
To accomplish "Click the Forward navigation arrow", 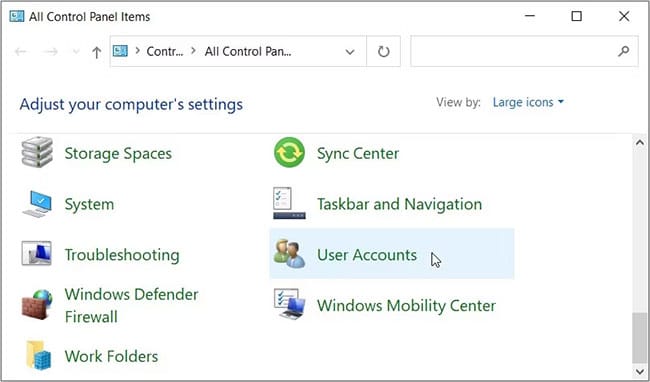I will pyautogui.click(x=51, y=52).
